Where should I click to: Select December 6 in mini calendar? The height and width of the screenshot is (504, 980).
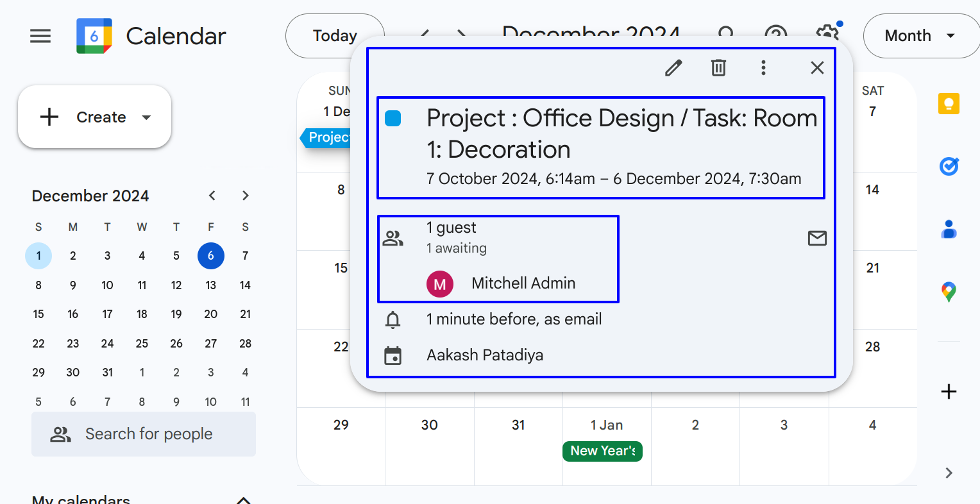click(x=210, y=256)
